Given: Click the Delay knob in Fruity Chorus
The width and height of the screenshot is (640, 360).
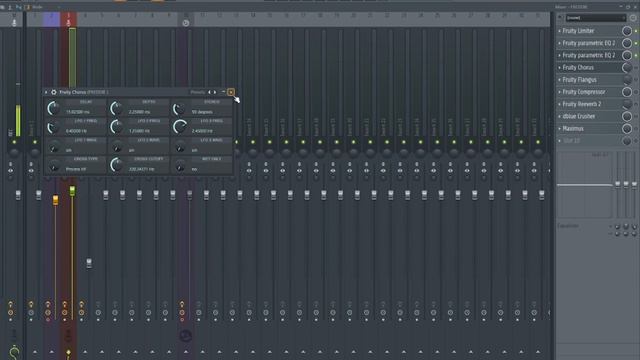Looking at the screenshot, I should pyautogui.click(x=53, y=109).
